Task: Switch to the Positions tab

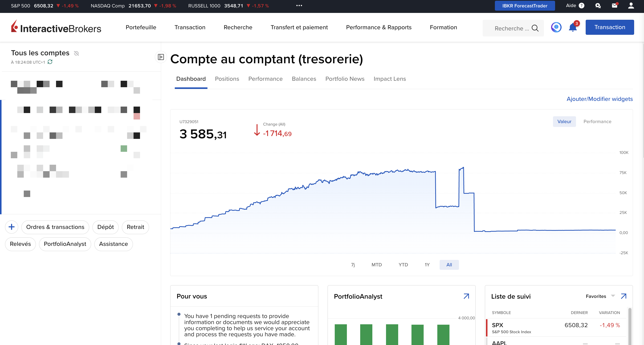Action: click(x=227, y=79)
